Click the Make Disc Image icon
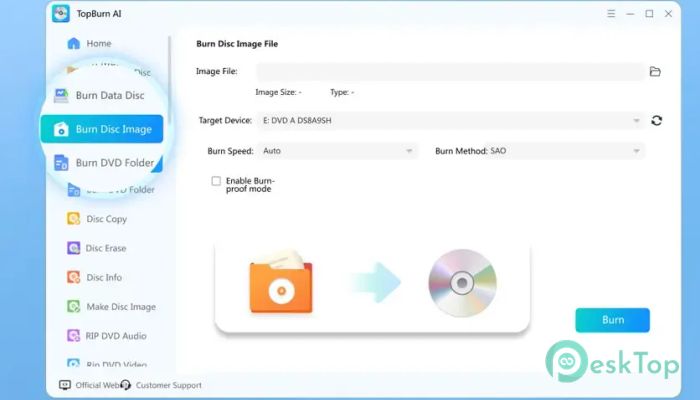The height and width of the screenshot is (400, 700). click(x=73, y=306)
